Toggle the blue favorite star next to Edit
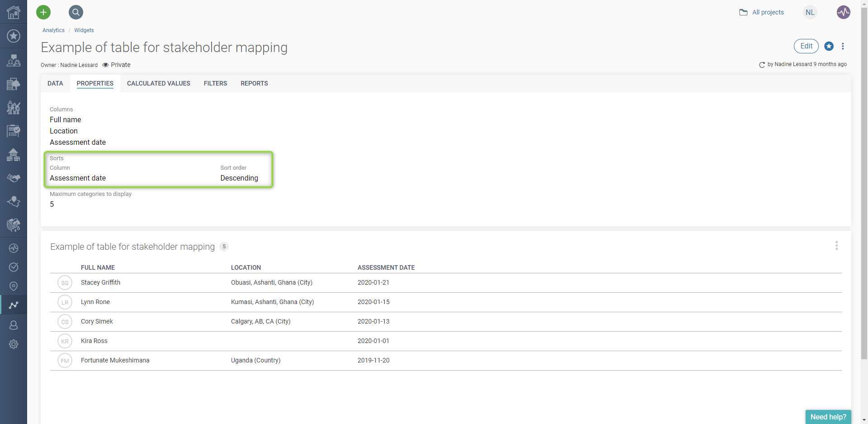Viewport: 868px width, 424px height. click(829, 46)
